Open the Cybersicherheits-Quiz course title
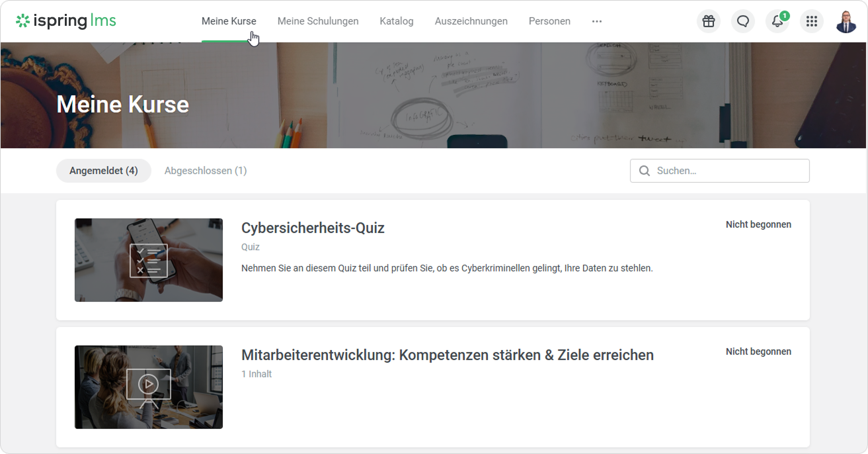868x454 pixels. coord(313,228)
